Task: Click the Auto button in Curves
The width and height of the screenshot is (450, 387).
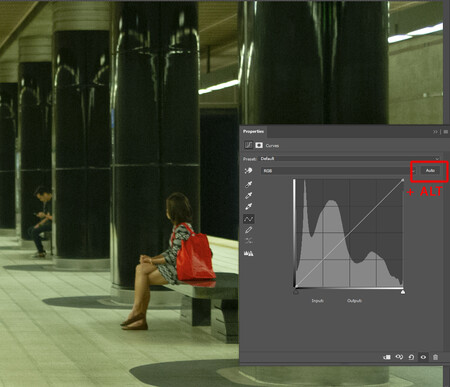Action: (430, 171)
